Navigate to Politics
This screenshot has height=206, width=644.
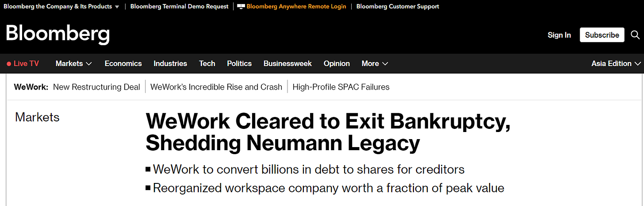tap(239, 63)
